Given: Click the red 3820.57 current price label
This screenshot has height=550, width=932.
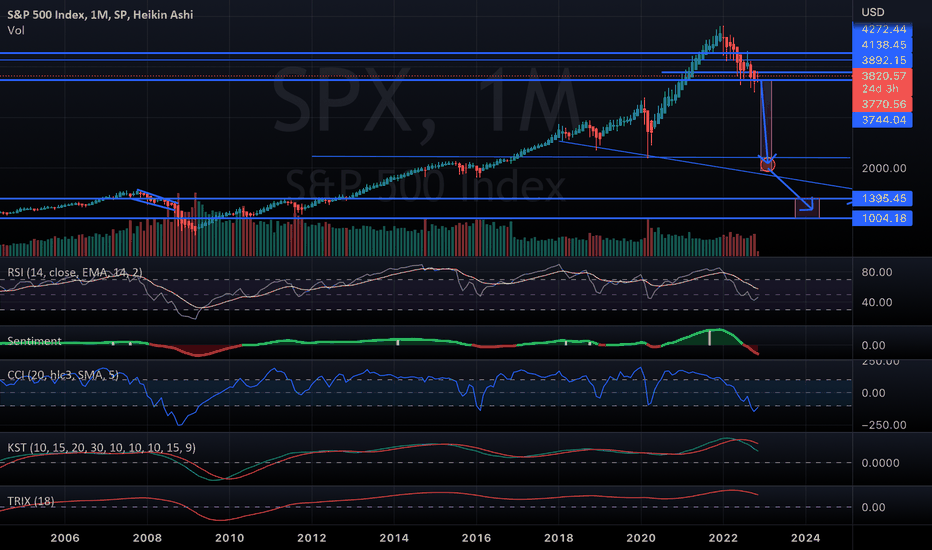Looking at the screenshot, I should [x=883, y=76].
